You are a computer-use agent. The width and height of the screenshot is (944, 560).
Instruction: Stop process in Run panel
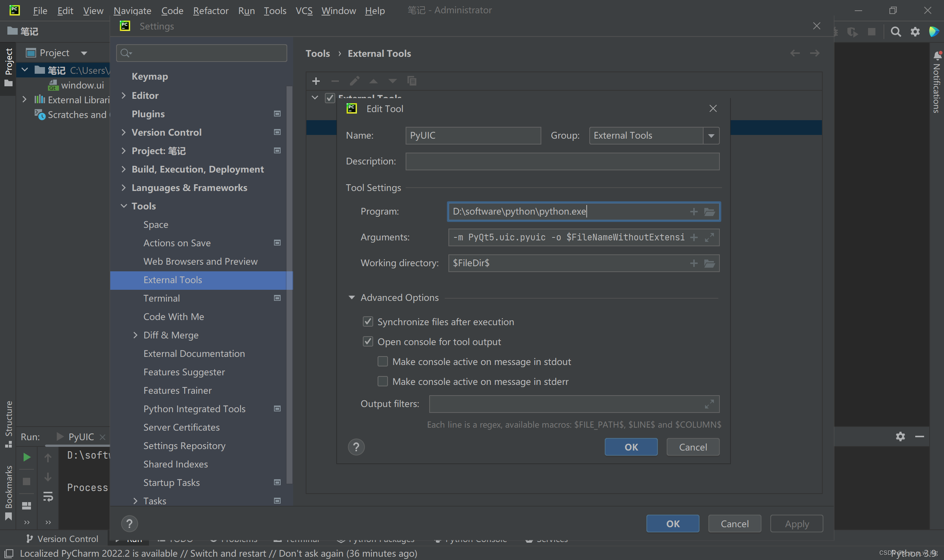tap(27, 481)
